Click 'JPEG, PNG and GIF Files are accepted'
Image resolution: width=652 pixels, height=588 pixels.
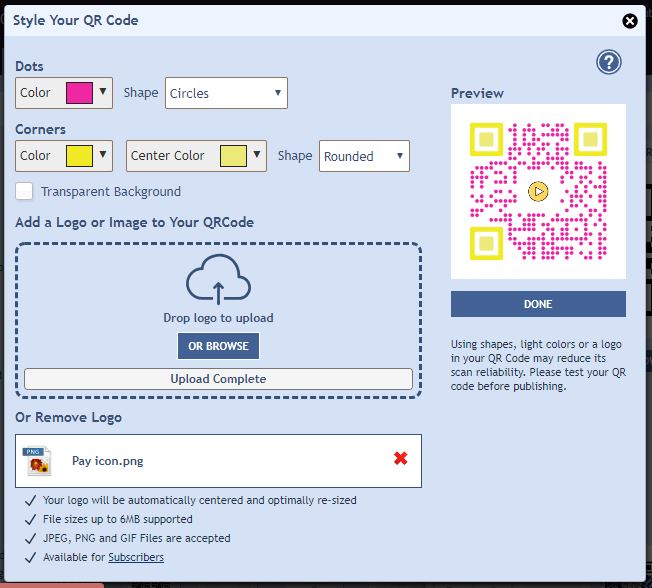pos(137,538)
